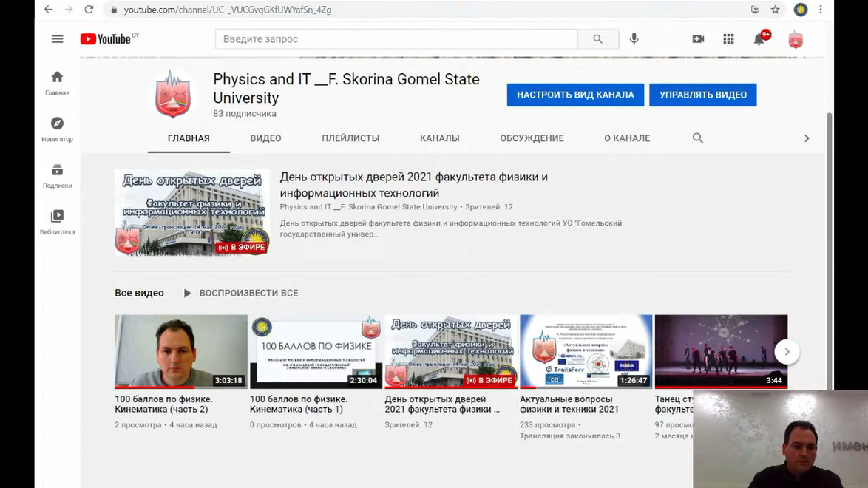Search within channel using magnifier icon
868x488 pixels.
pos(697,138)
